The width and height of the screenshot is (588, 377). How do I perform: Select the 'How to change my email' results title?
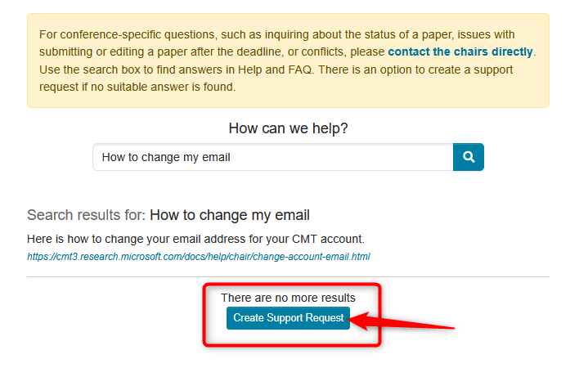tap(230, 215)
